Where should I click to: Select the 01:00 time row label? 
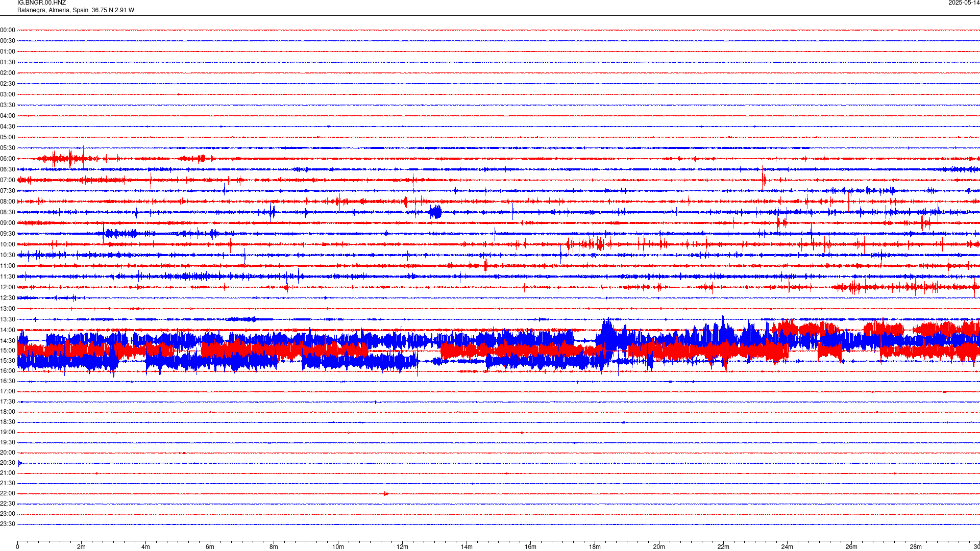pyautogui.click(x=8, y=52)
